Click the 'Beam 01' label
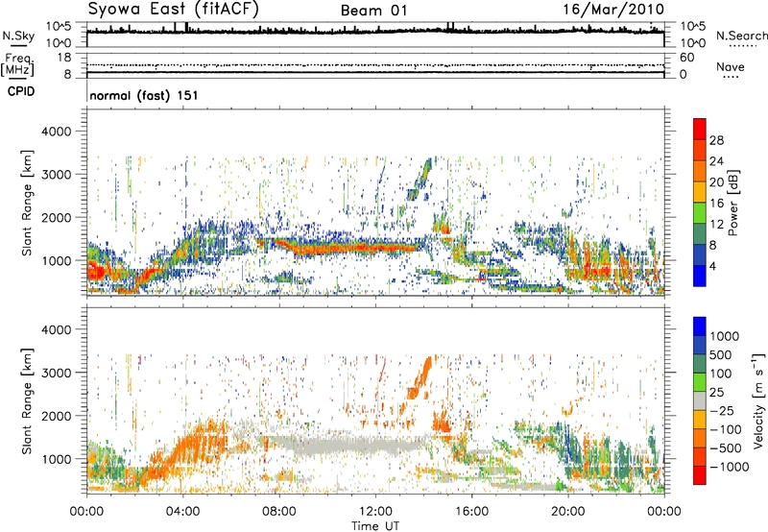The image size is (768, 532). 373,11
